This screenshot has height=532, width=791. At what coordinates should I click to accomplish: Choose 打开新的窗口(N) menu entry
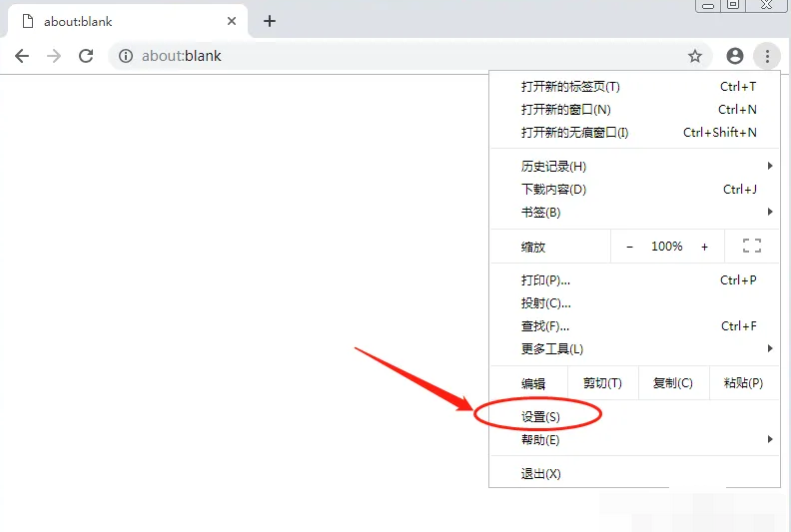pyautogui.click(x=634, y=110)
